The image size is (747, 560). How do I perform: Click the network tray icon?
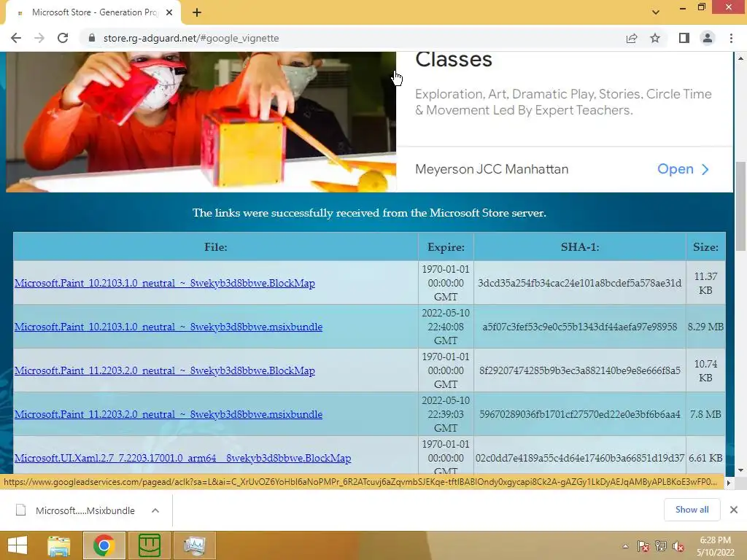click(x=661, y=546)
